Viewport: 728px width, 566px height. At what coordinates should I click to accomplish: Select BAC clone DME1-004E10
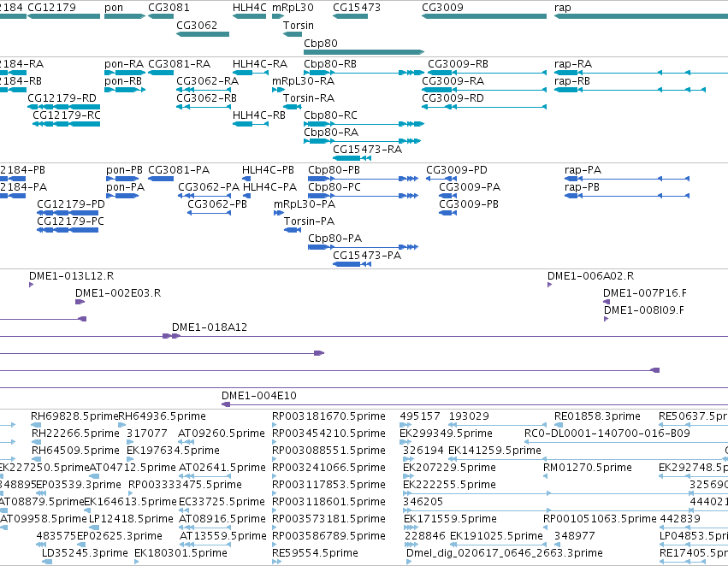tap(258, 396)
